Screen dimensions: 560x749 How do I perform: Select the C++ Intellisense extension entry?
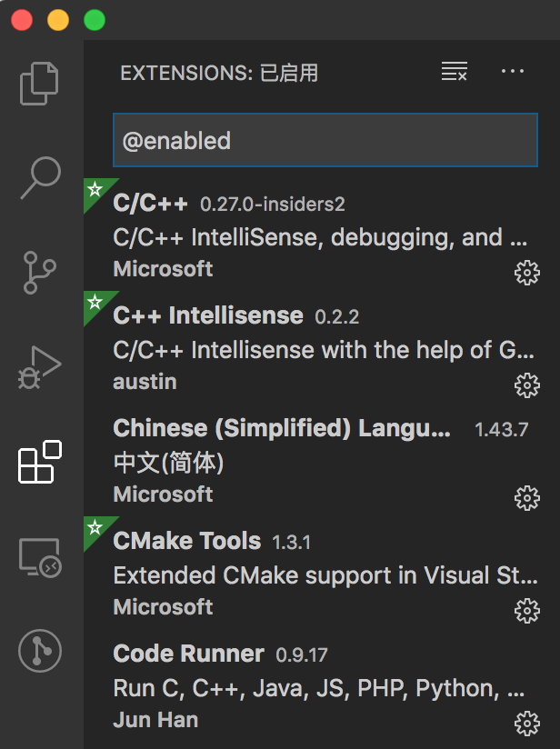click(x=309, y=349)
